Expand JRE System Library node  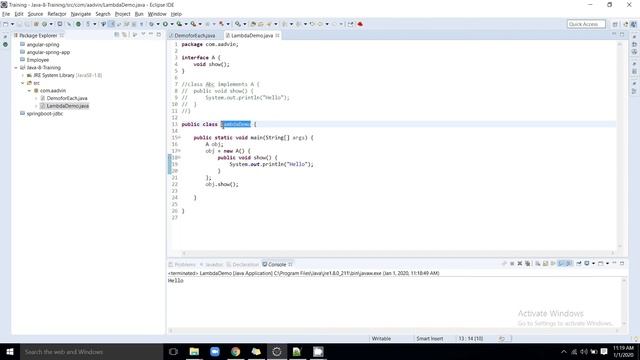[23, 76]
